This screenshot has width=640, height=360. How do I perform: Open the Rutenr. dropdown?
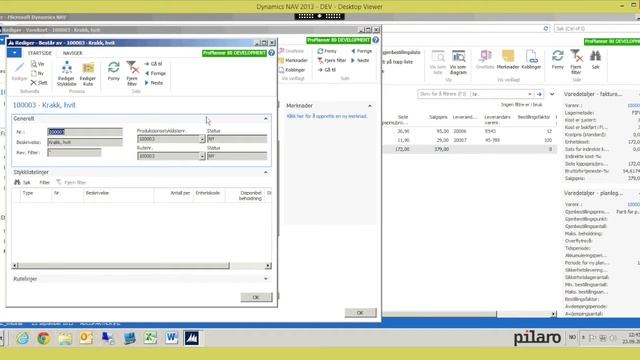coord(202,156)
